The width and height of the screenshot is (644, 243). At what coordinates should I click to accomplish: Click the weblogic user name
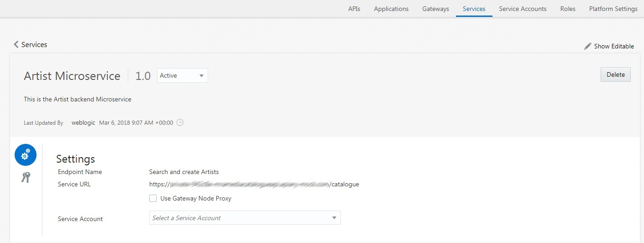pyautogui.click(x=84, y=122)
